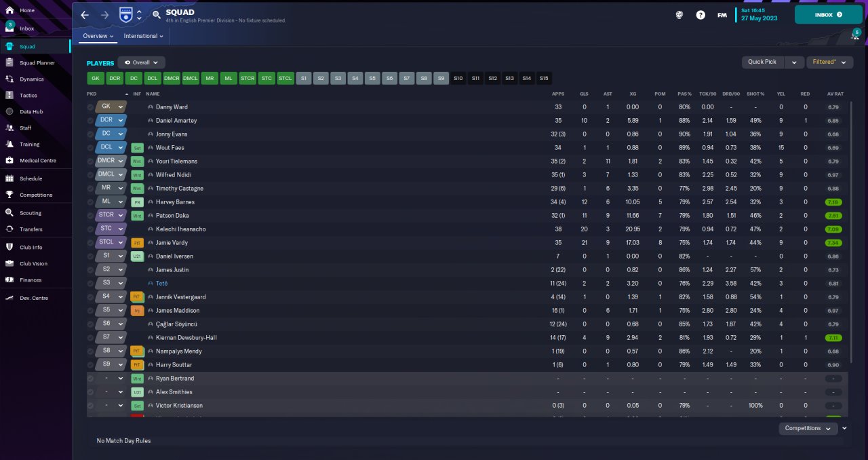Toggle selection circle for Harry Souttar
The image size is (868, 460).
point(90,365)
